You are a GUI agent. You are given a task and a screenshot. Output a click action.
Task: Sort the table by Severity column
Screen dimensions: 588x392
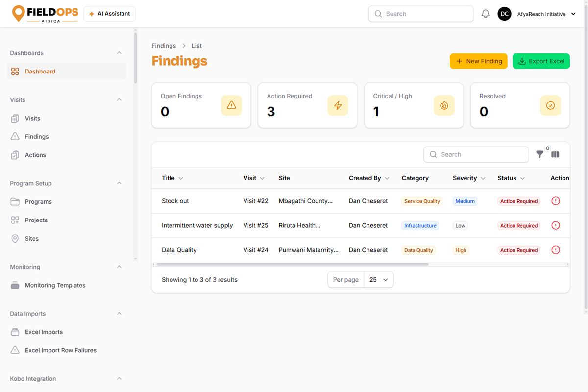(x=469, y=178)
